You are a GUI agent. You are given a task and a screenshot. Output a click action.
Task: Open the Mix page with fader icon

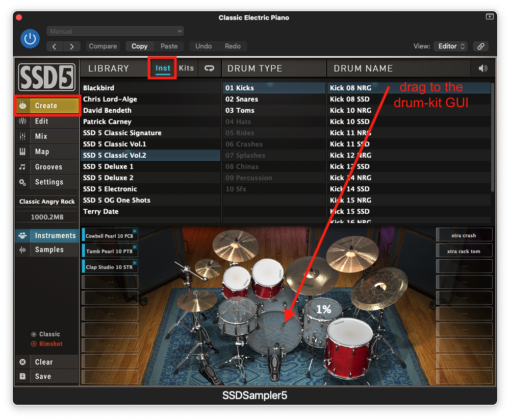tap(41, 136)
